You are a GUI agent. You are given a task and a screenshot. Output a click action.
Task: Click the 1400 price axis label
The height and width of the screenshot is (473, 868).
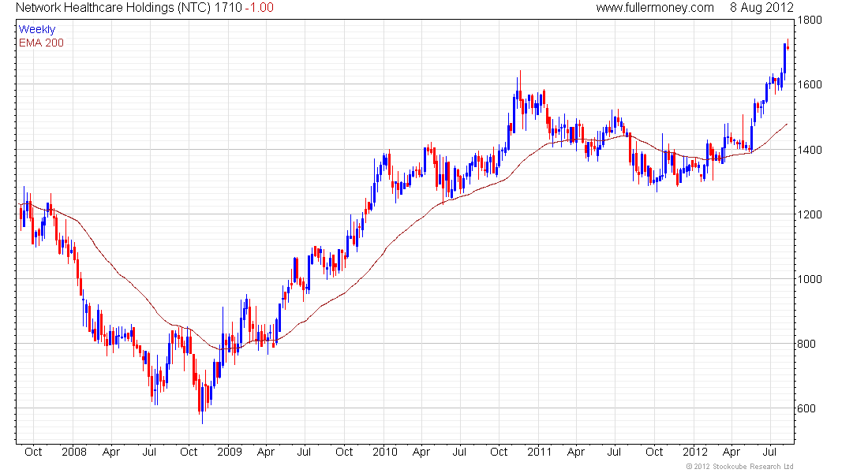pyautogui.click(x=810, y=150)
